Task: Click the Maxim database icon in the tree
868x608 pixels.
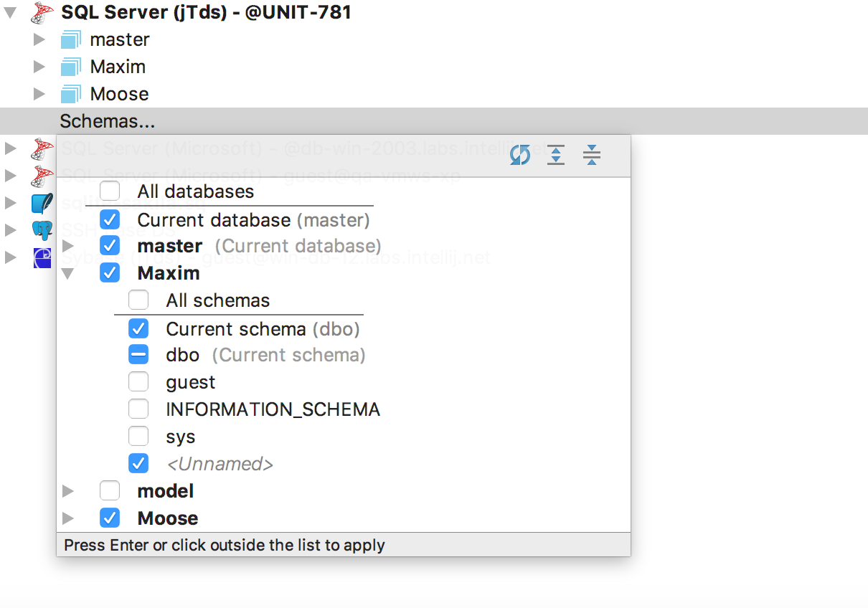Action: point(70,67)
